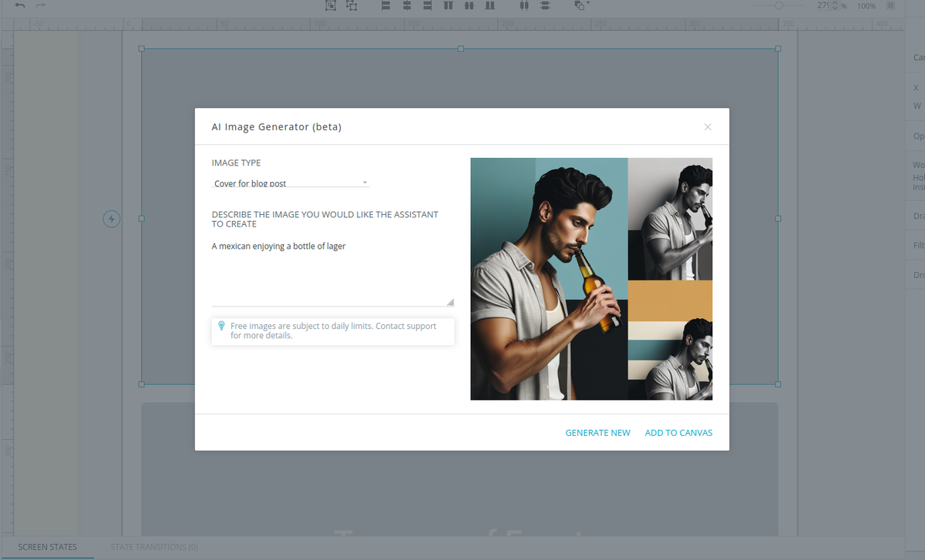Click the zoom slider handle
This screenshot has height=560, width=925.
(779, 5)
